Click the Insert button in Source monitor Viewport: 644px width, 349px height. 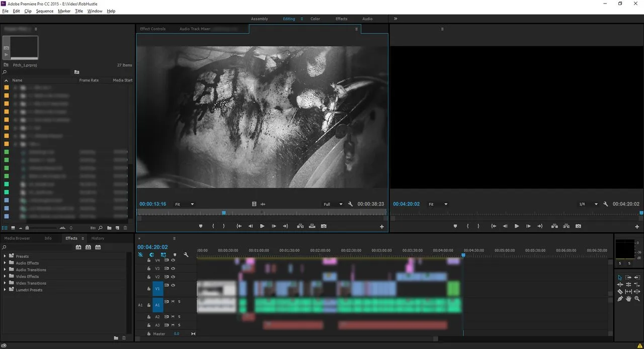click(300, 226)
